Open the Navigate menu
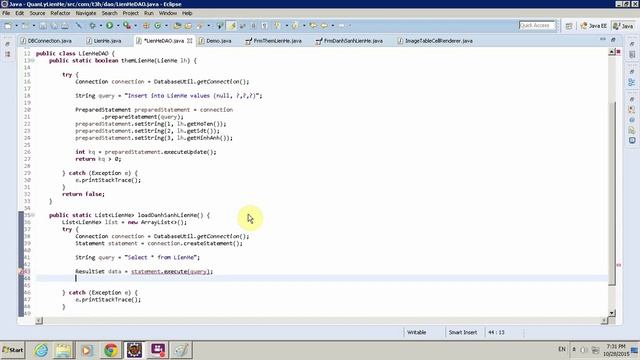Image resolution: width=640 pixels, height=360 pixels. (x=86, y=13)
